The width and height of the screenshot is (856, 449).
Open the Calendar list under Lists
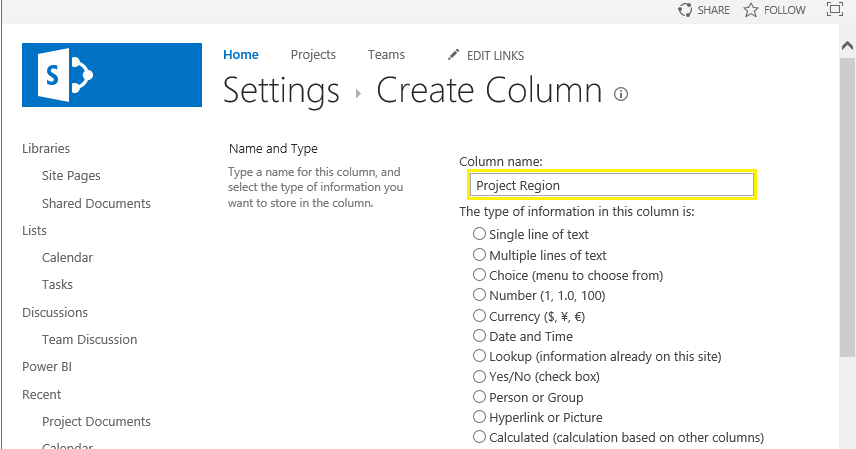pos(67,257)
